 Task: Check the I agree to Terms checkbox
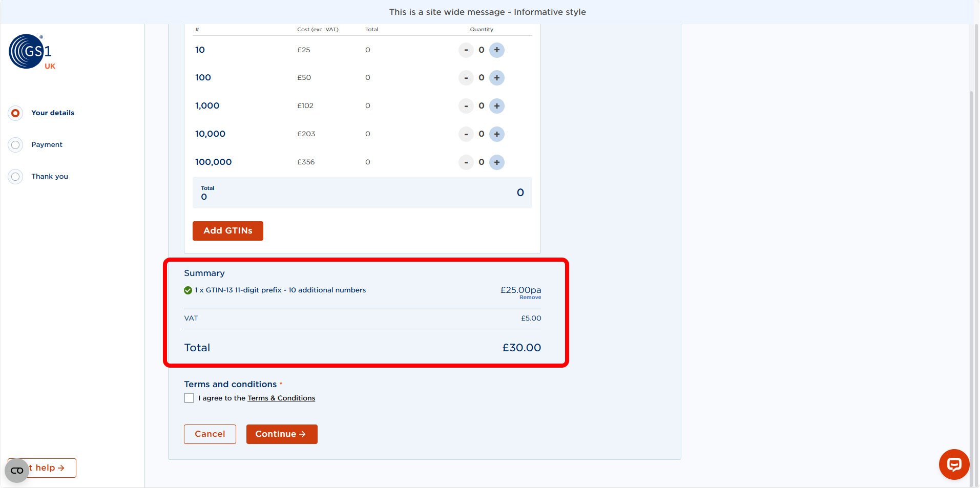[189, 398]
